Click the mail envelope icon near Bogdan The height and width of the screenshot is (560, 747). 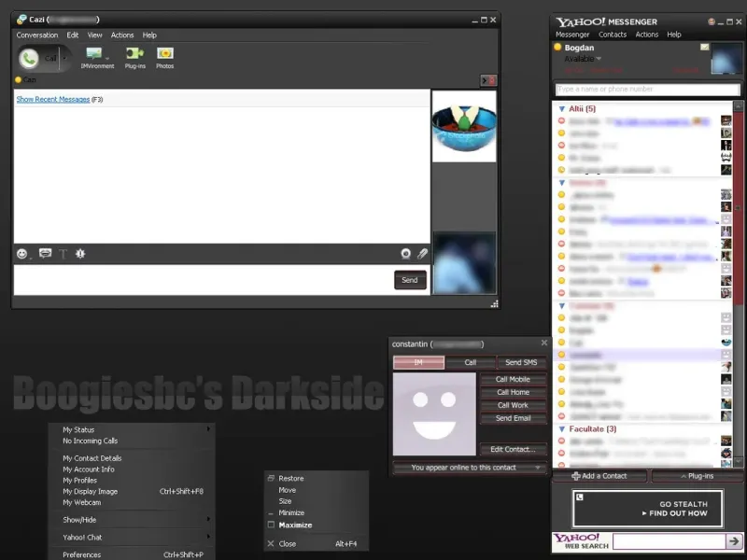pos(705,47)
